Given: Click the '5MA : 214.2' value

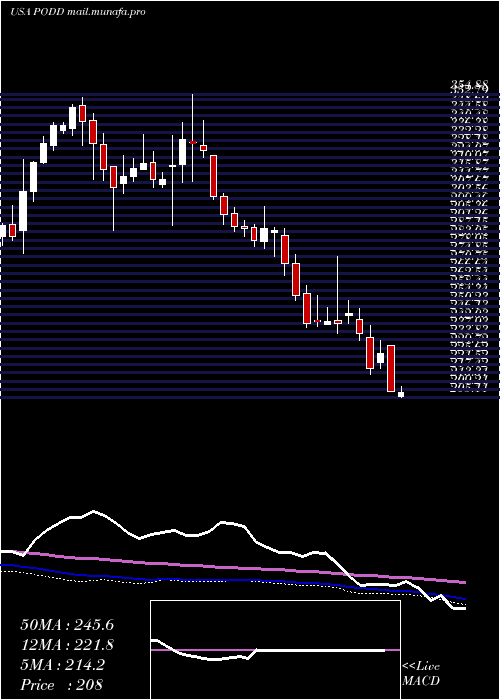Looking at the screenshot, I should tap(63, 665).
